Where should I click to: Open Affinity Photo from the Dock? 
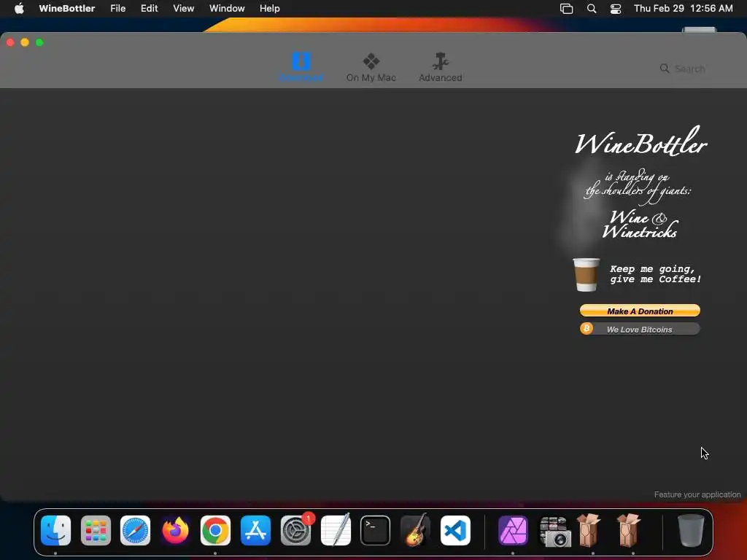pyautogui.click(x=513, y=531)
